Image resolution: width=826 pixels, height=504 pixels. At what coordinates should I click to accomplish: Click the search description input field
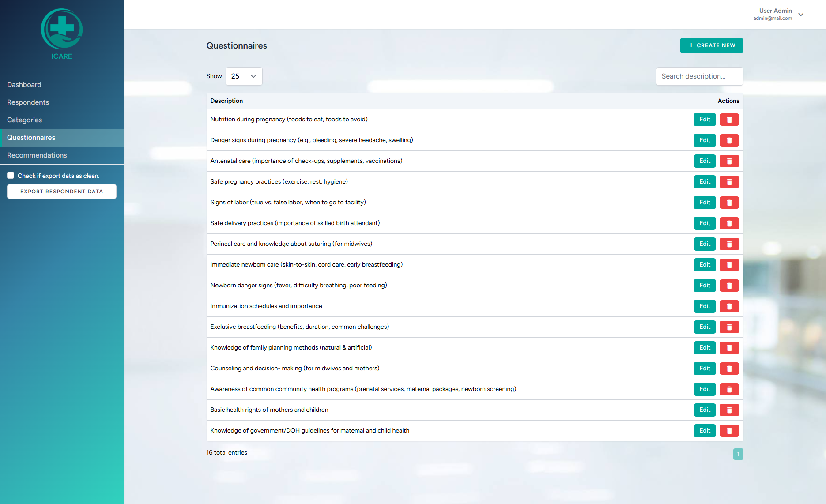tap(699, 76)
